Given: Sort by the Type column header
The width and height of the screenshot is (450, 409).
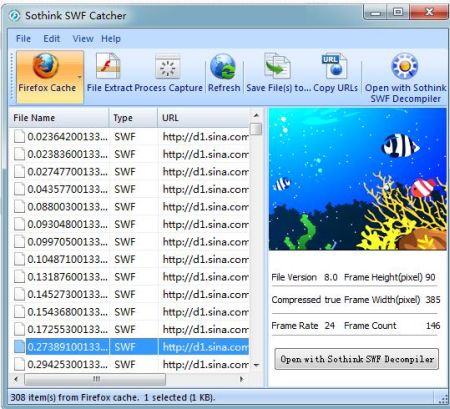Looking at the screenshot, I should point(133,118).
